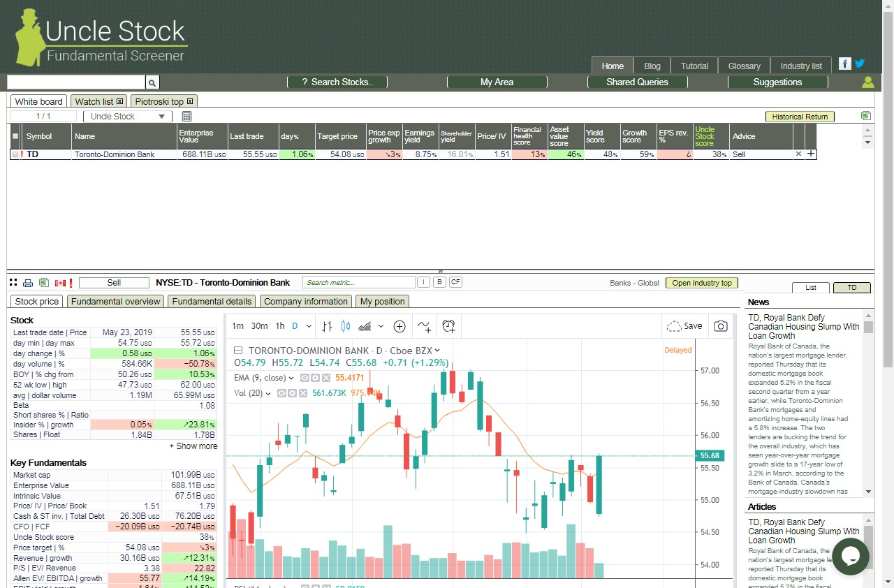This screenshot has width=894, height=588.
Task: Expand the time interval dropdown arrow
Action: (308, 326)
